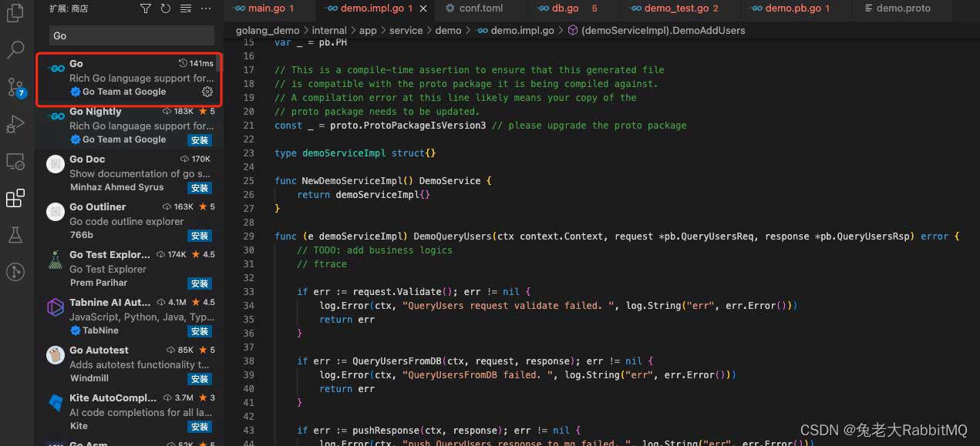Open the Go extension's manage gear

click(x=207, y=92)
